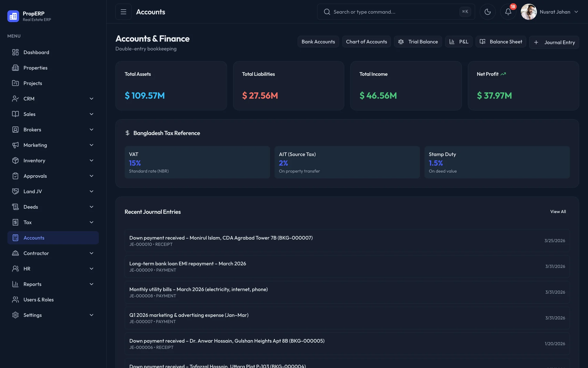Click the Marketing megaphone icon
Screen dimensions: 588x368
tap(15, 145)
